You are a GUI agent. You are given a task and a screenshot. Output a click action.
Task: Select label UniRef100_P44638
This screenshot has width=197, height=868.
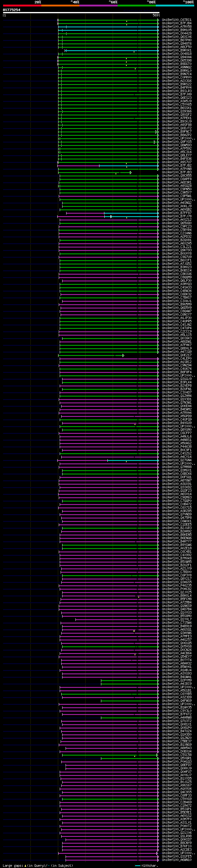(x=177, y=446)
